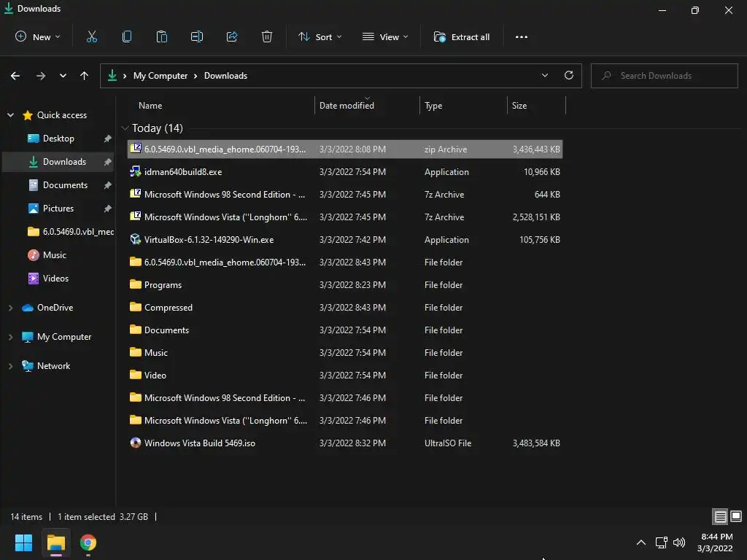Collapse the Today (14) group
This screenshot has width=747, height=560.
coord(125,128)
